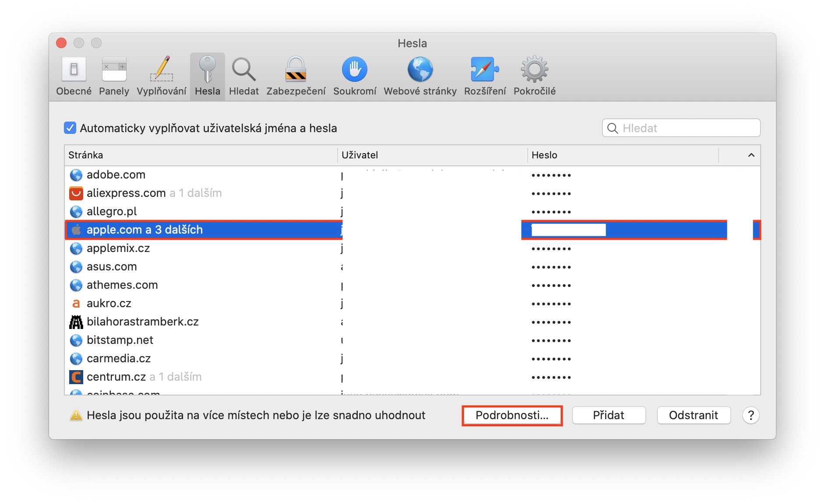Select the adobe.com row
Image resolution: width=825 pixels, height=504 pixels.
(412, 175)
